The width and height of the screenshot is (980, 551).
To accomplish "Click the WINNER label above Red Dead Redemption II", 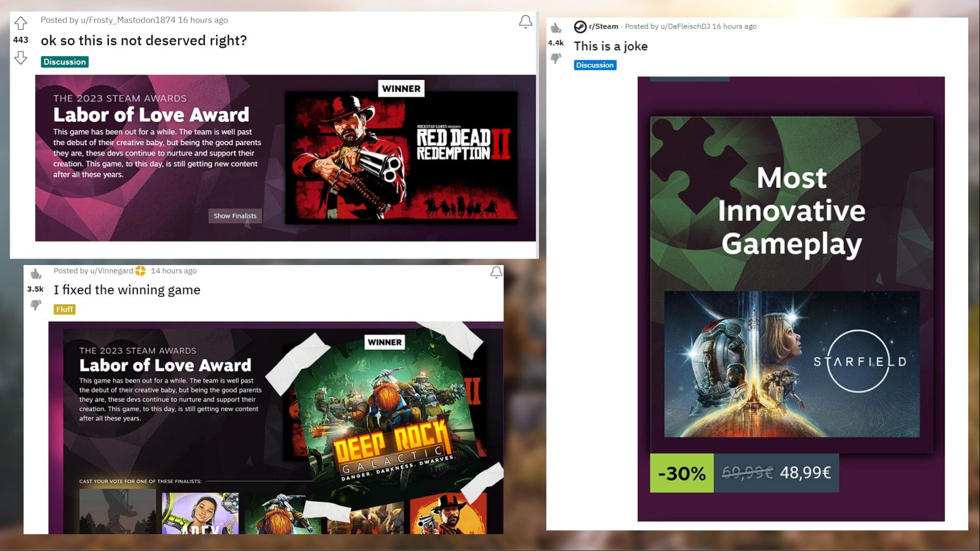I will point(401,89).
